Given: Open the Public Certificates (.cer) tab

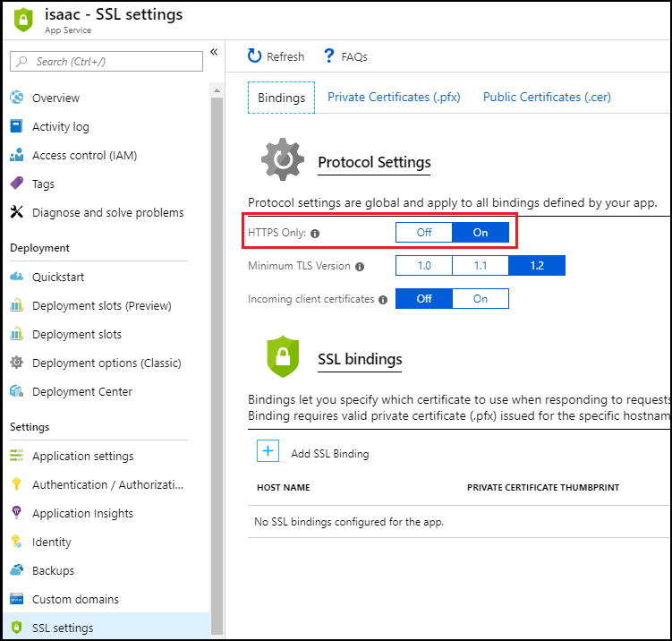Looking at the screenshot, I should [x=547, y=97].
